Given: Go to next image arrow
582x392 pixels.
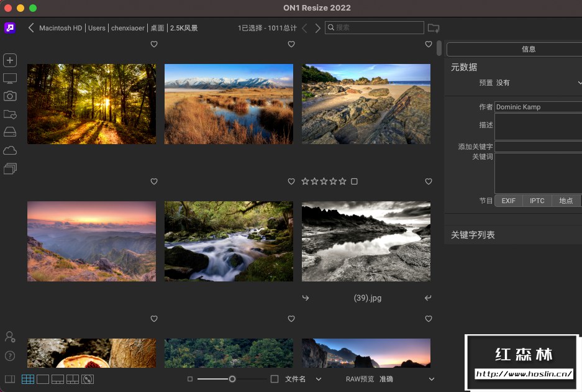Looking at the screenshot, I should 318,28.
